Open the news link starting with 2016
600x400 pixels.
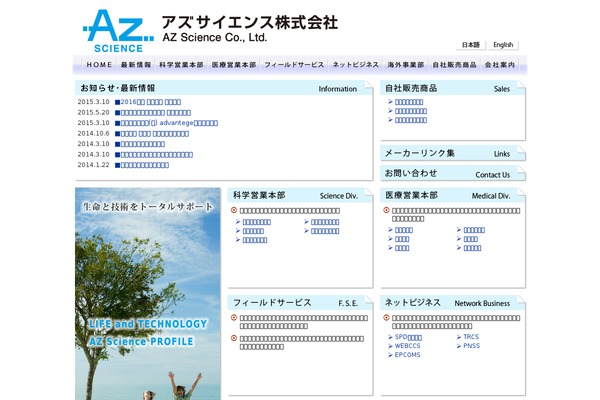(150, 102)
